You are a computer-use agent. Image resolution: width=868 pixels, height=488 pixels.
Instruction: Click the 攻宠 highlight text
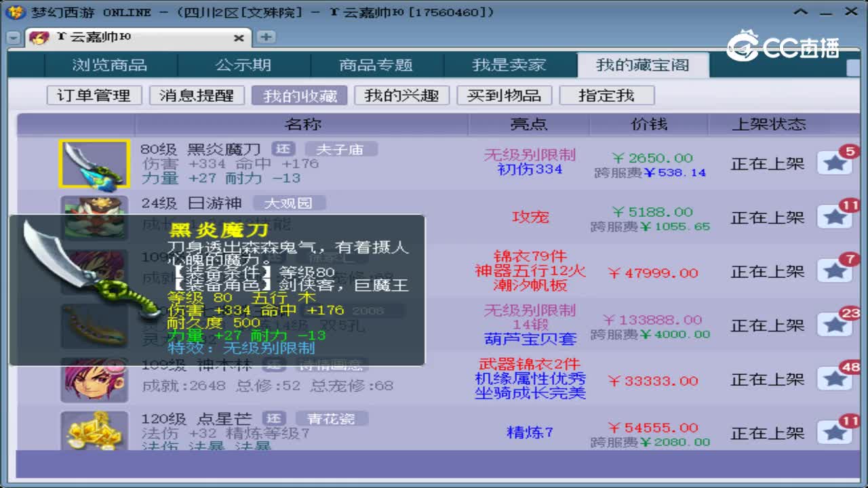(x=530, y=218)
